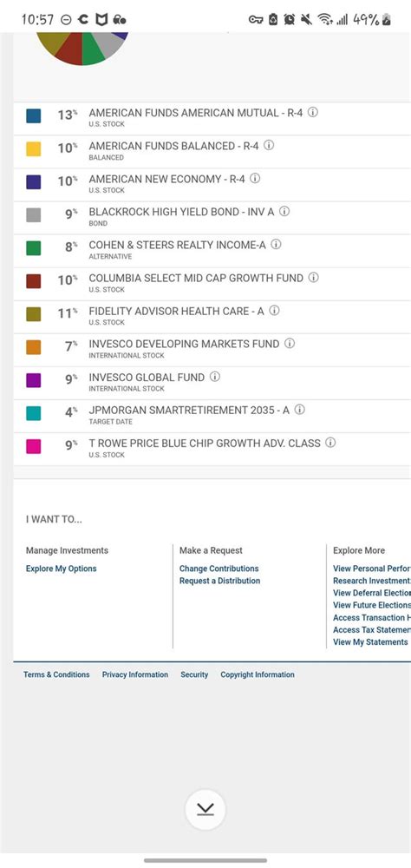Image resolution: width=411 pixels, height=868 pixels.
Task: Open View My Statements link
Action: point(370,642)
